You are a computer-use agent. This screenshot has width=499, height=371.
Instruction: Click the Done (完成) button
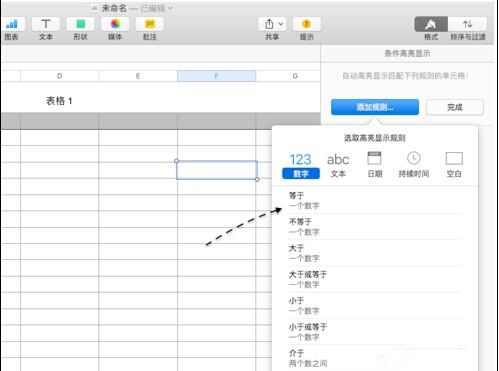pyautogui.click(x=455, y=107)
